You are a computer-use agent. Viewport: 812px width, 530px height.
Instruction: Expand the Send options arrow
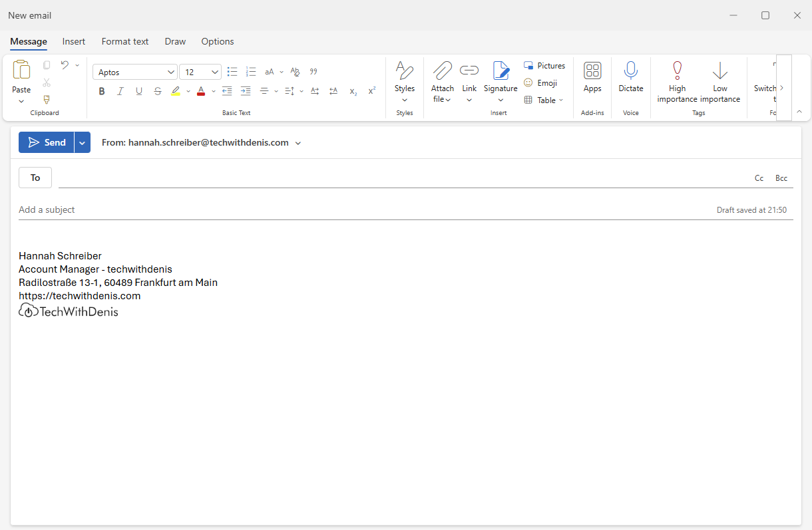pos(82,142)
